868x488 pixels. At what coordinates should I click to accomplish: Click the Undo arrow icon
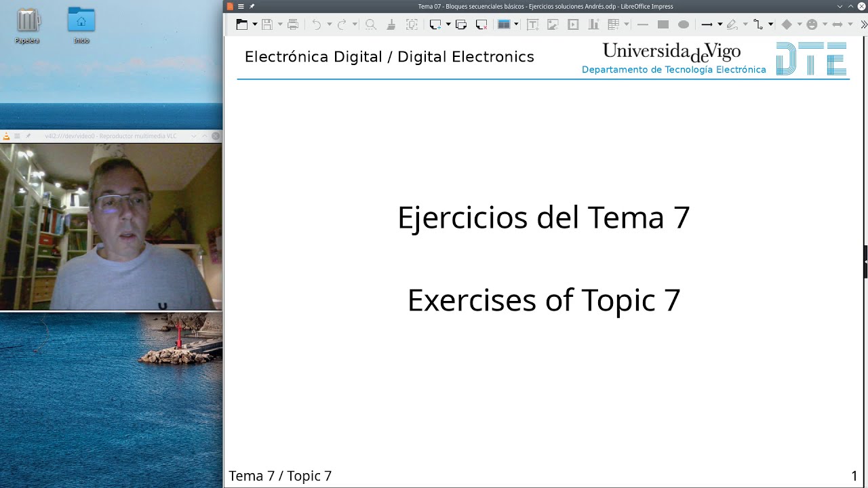click(317, 24)
